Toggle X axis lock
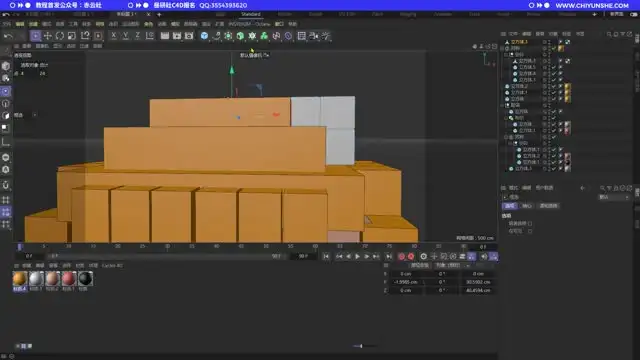 coord(113,36)
